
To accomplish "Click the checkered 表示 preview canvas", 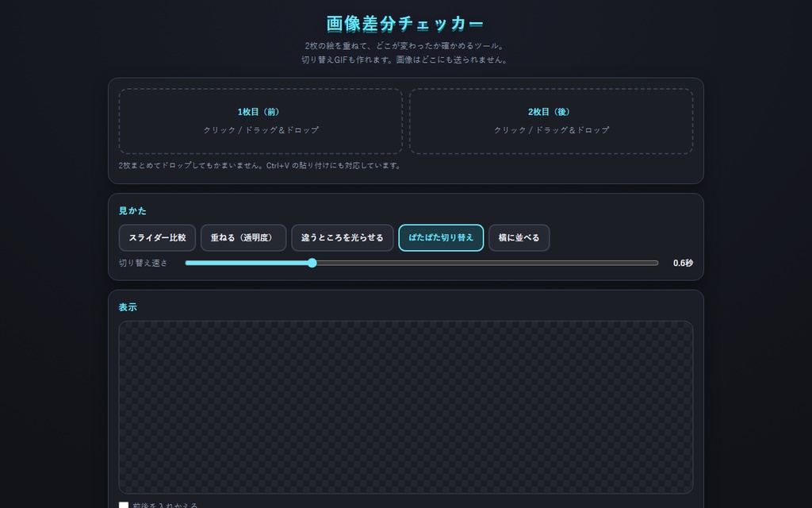I will 406,407.
